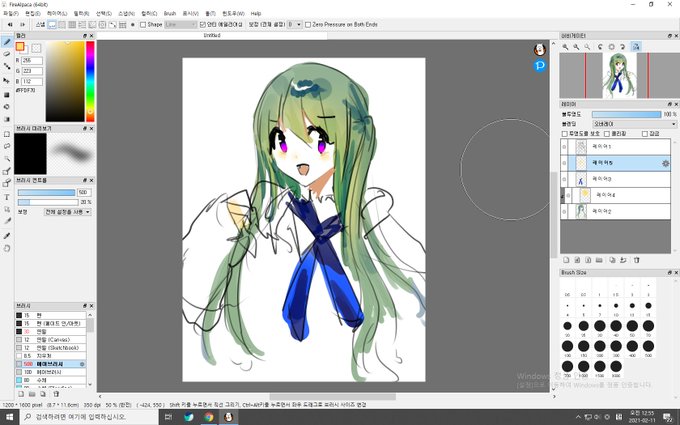Select the 연필 (Canvas) brush

tap(51, 340)
